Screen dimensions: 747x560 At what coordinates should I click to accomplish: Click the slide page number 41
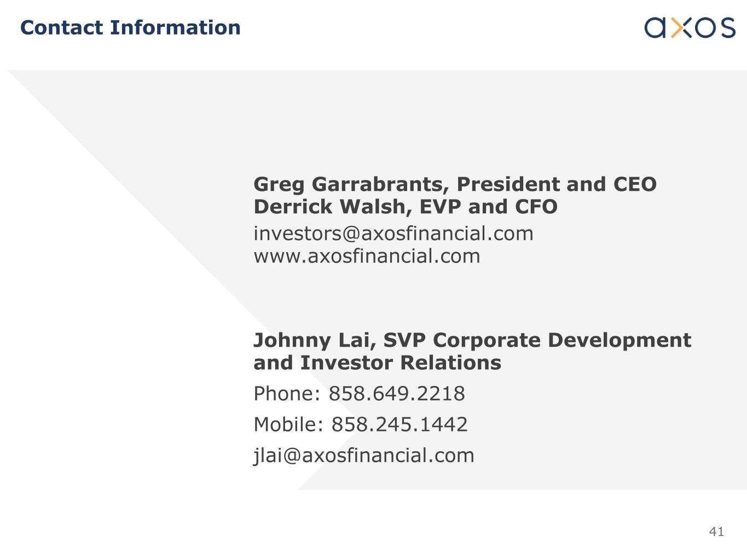tap(716, 532)
